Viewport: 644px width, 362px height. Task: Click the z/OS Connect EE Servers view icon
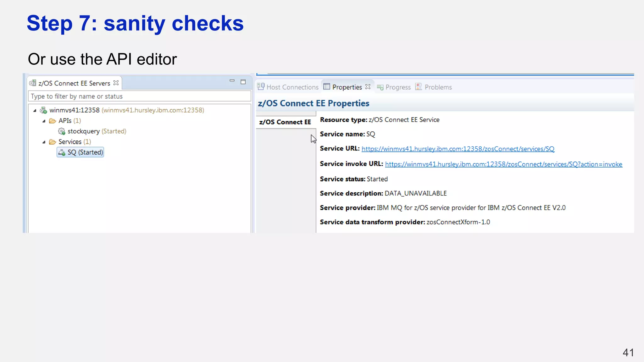click(33, 83)
